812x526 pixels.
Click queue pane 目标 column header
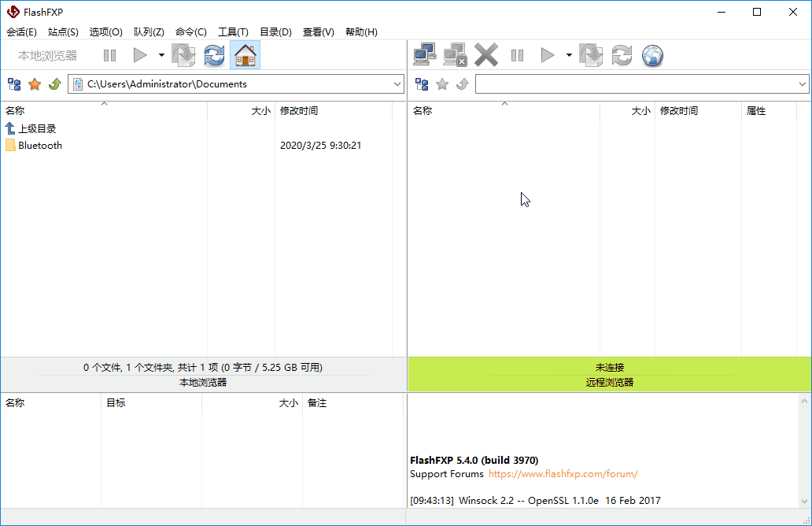click(151, 402)
